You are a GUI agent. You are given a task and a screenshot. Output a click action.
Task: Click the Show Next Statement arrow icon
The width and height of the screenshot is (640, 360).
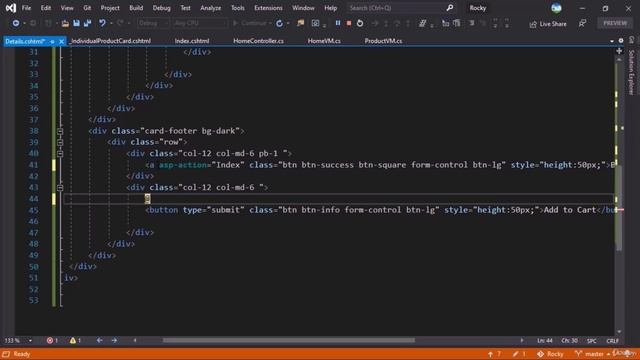click(374, 23)
